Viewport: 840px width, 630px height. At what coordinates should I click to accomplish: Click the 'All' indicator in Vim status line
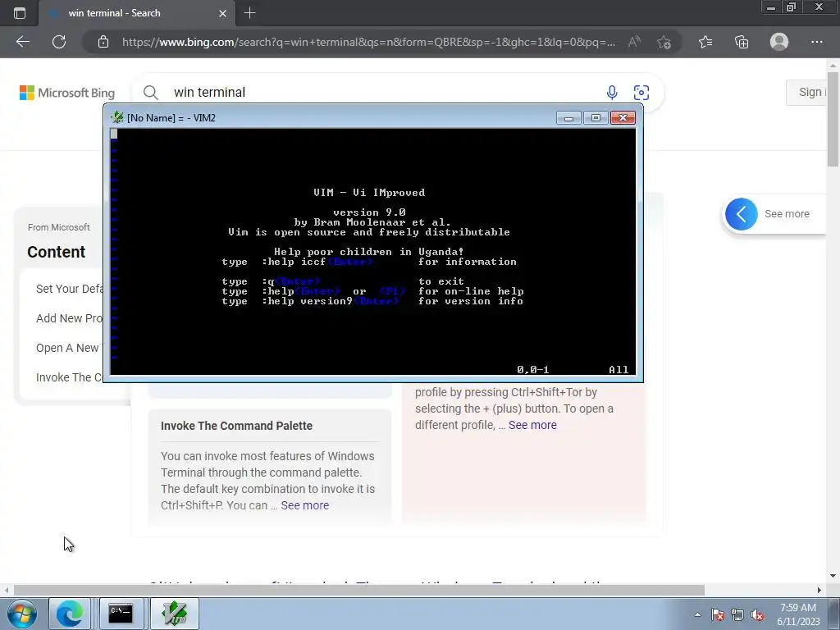pos(619,370)
